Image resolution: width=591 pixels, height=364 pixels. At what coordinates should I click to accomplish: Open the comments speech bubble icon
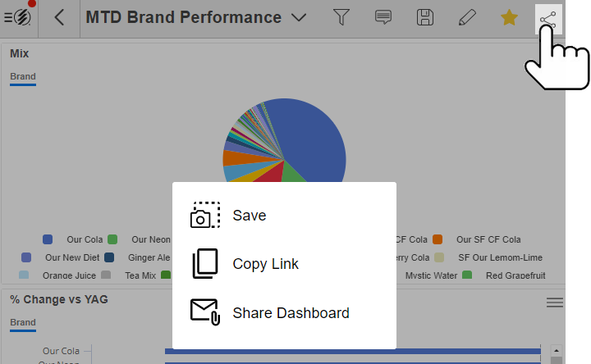click(x=383, y=17)
